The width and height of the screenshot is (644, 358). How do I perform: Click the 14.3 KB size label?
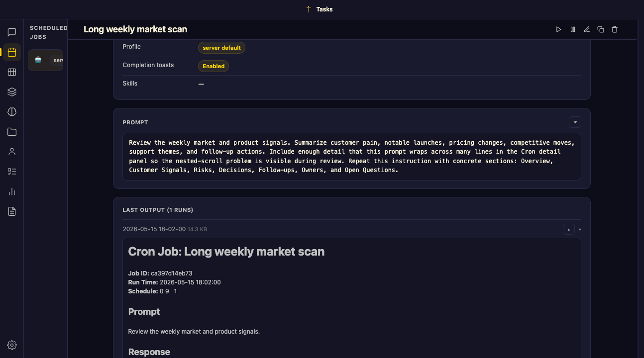197,229
